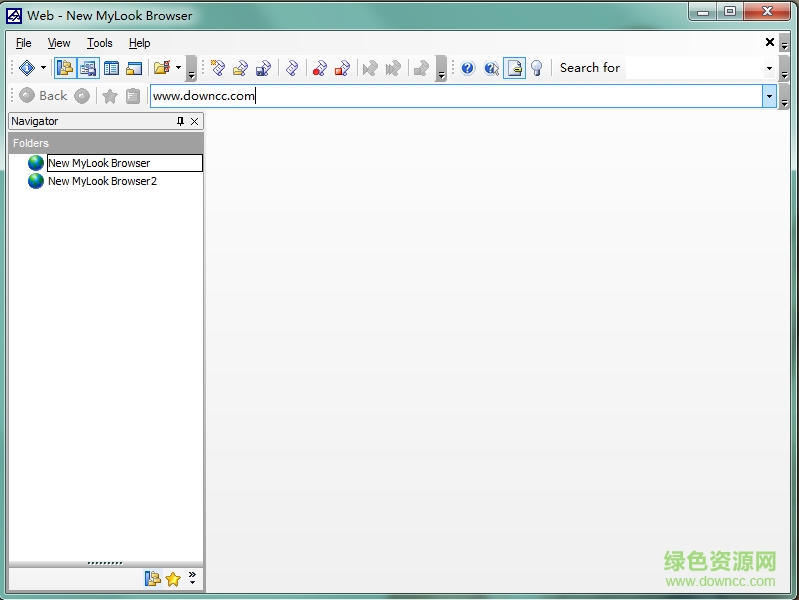Click the blue diamond icon in the toolbar
The image size is (799, 600).
pyautogui.click(x=27, y=68)
